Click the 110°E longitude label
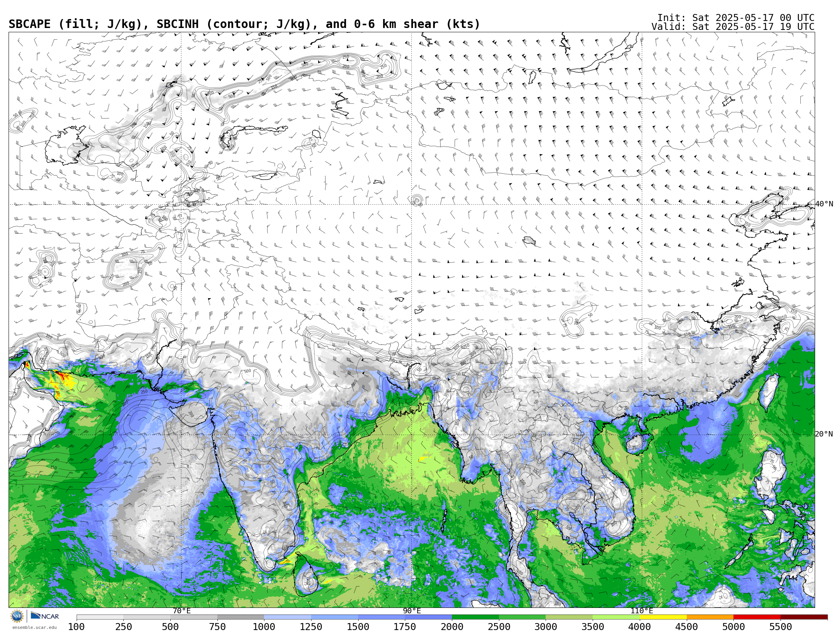The image size is (840, 632). [x=642, y=611]
